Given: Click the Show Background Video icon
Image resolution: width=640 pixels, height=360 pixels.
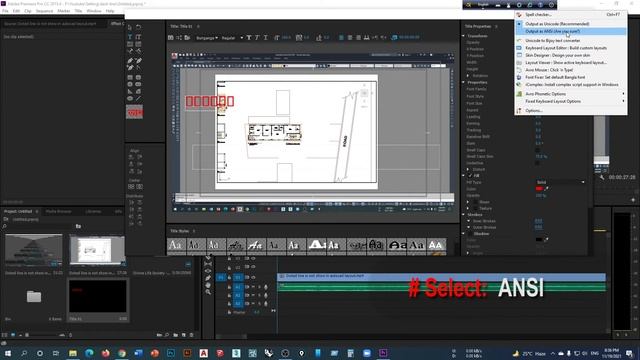Looking at the screenshot, I should click(395, 38).
